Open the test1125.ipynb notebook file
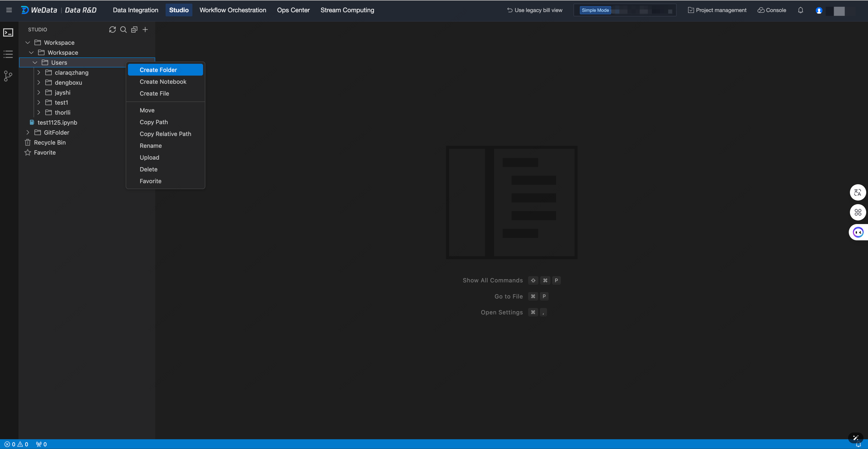Screen dimensions: 868x449 click(x=57, y=122)
